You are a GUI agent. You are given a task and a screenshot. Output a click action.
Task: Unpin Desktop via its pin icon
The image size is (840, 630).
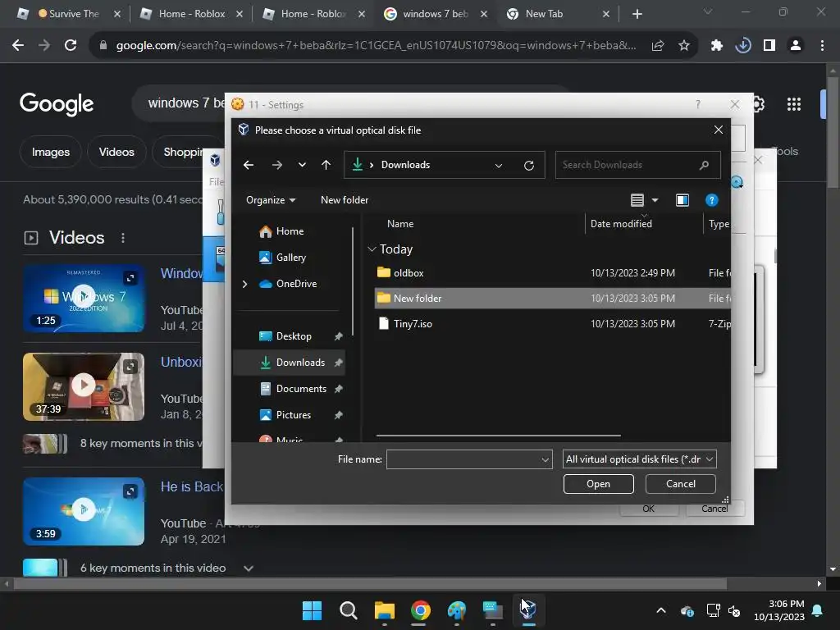coord(338,336)
